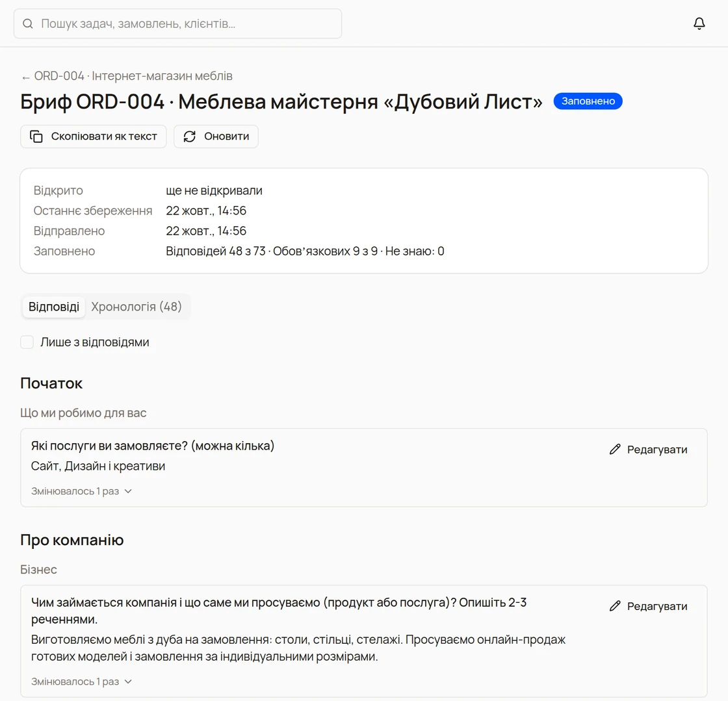Click the «ще не відкривали» value
Viewport: 728px width, 701px height.
coord(214,190)
